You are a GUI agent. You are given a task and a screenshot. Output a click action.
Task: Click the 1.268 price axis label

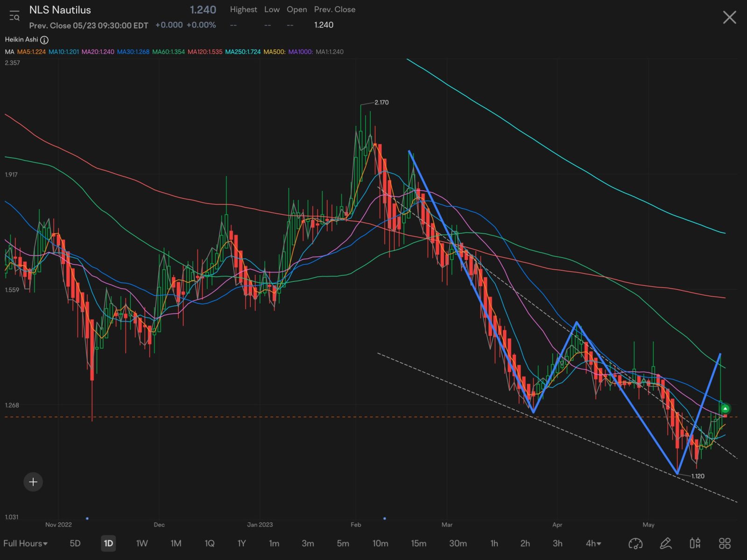(x=12, y=405)
